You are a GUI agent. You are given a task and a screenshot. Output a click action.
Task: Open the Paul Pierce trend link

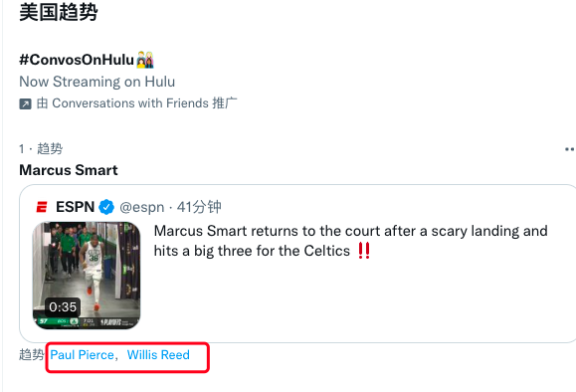click(82, 355)
